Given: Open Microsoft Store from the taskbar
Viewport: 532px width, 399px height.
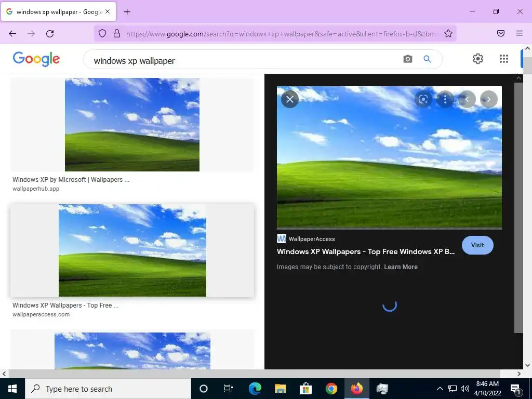Looking at the screenshot, I should click(x=305, y=389).
